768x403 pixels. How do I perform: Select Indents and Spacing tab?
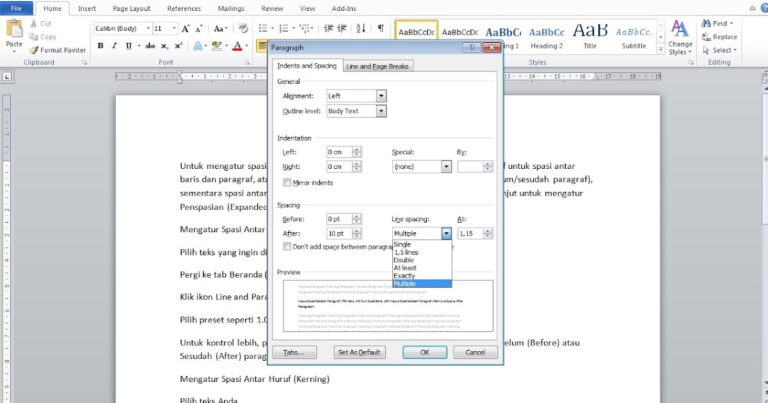click(x=307, y=66)
